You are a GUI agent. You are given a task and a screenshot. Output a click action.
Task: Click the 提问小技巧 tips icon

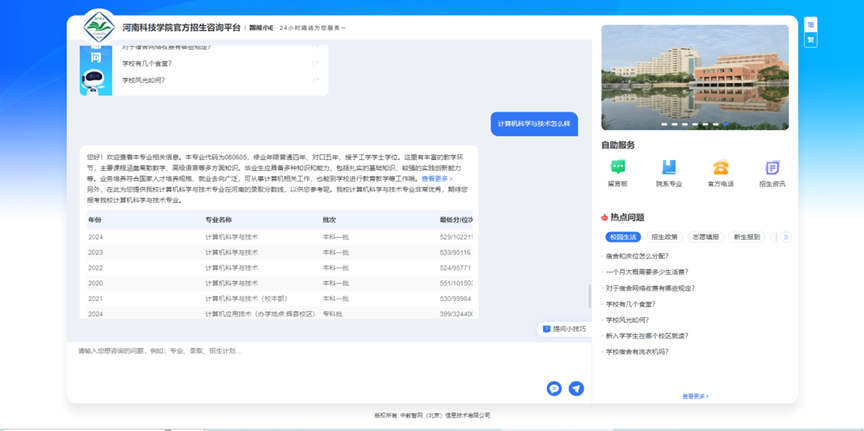pos(546,329)
